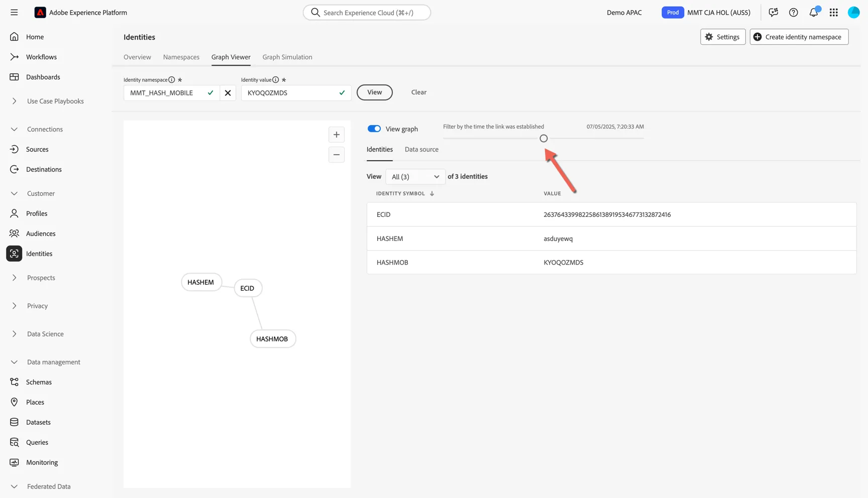Zoom out the graph with minus button

(x=337, y=155)
